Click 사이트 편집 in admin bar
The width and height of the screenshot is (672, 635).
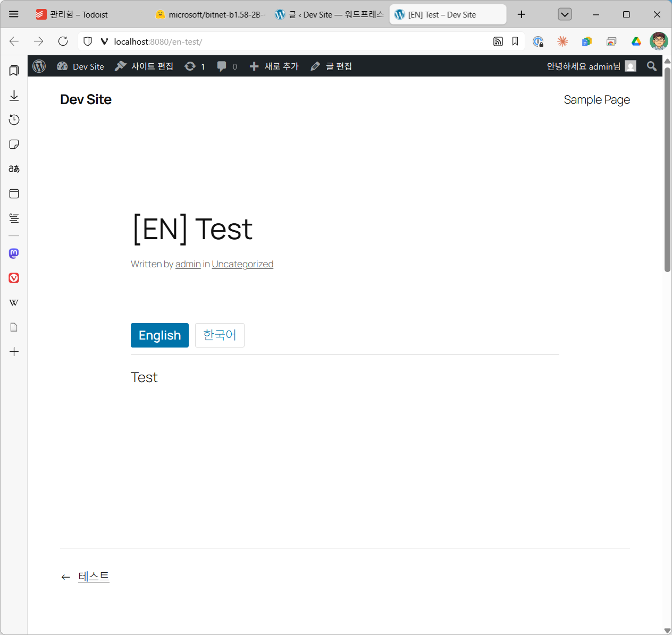pyautogui.click(x=144, y=66)
